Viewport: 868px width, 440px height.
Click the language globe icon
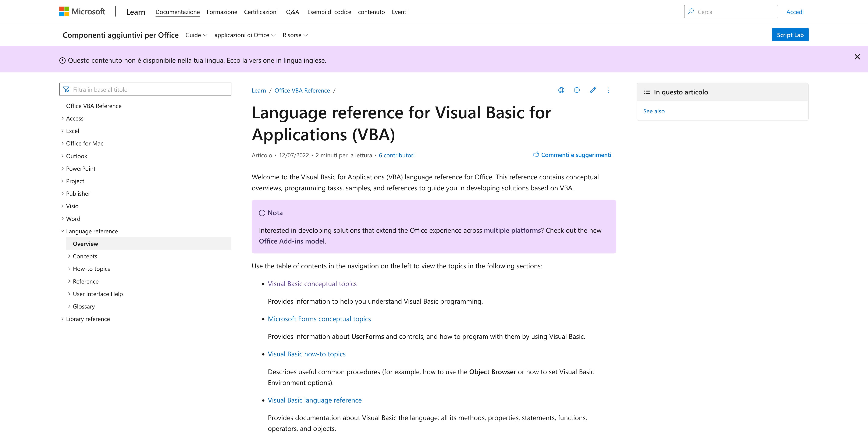(x=561, y=90)
